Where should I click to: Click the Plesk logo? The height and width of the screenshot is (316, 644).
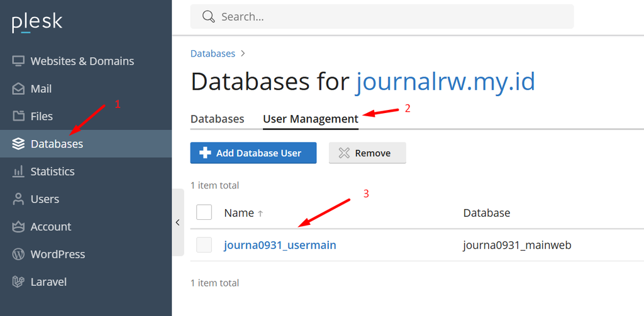(x=37, y=23)
